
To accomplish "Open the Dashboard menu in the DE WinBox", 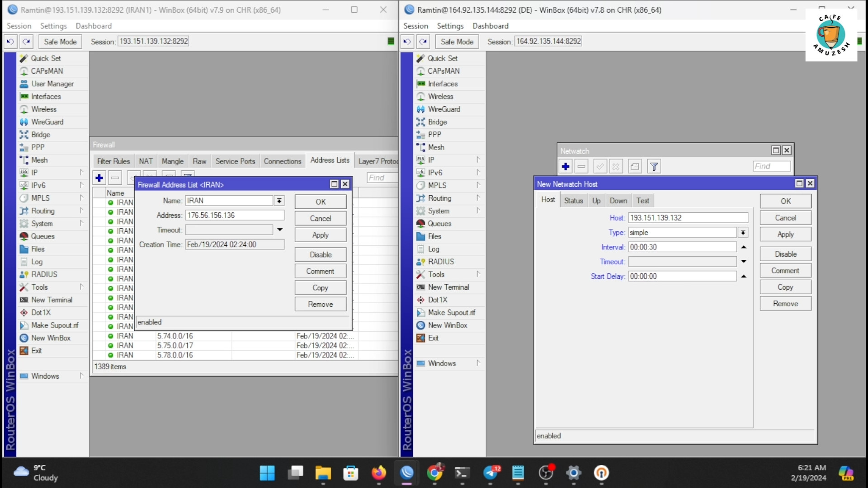I will (x=491, y=26).
